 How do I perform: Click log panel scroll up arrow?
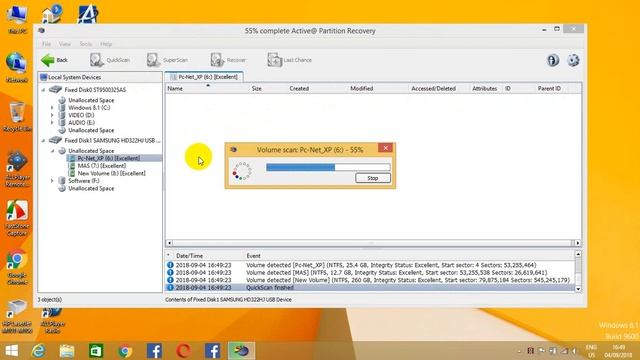tap(578, 254)
